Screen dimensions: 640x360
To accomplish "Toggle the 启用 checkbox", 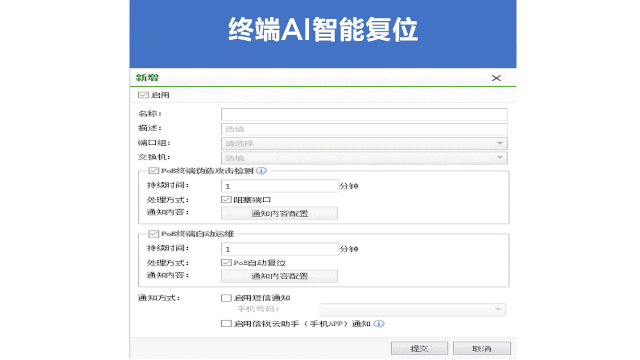I will click(143, 95).
